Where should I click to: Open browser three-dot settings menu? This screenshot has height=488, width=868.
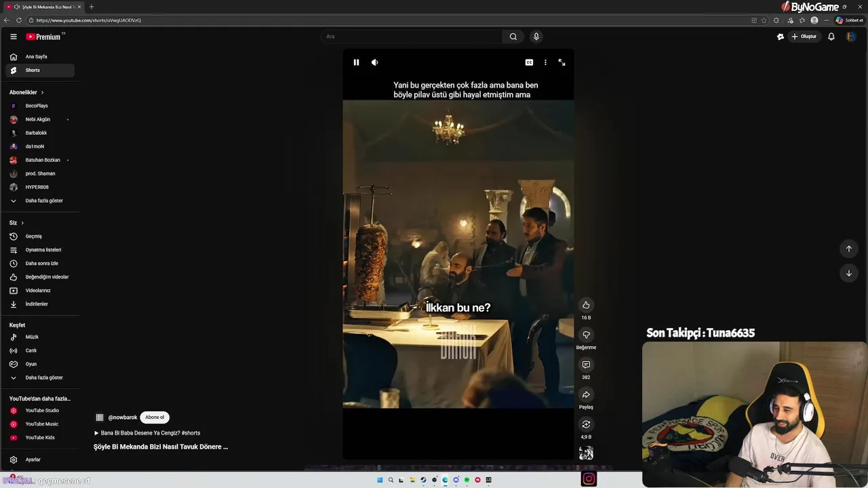coord(827,20)
